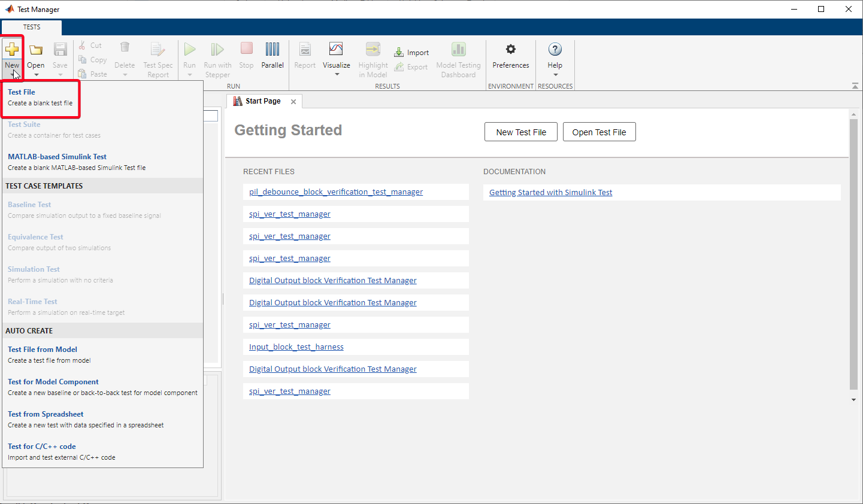The height and width of the screenshot is (504, 863).
Task: Open a file with the Open folder icon
Action: coord(36,50)
